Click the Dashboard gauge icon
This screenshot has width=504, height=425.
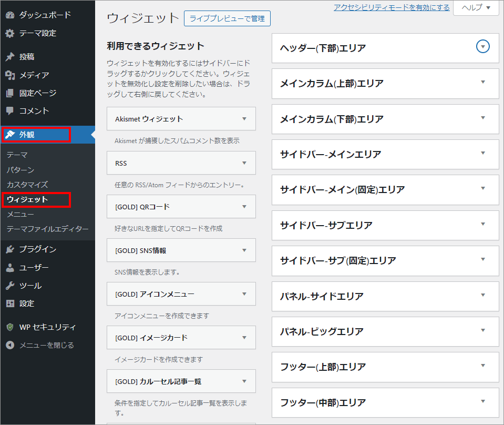[x=10, y=15]
